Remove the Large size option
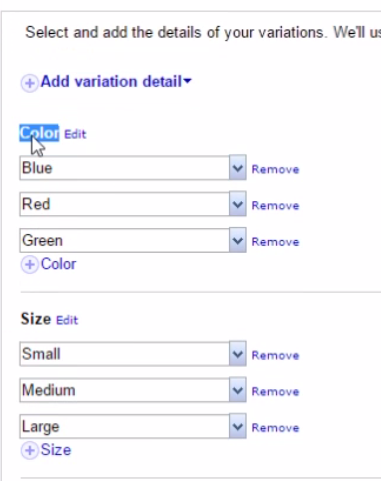Viewport: 381px width, 481px height. tap(275, 428)
